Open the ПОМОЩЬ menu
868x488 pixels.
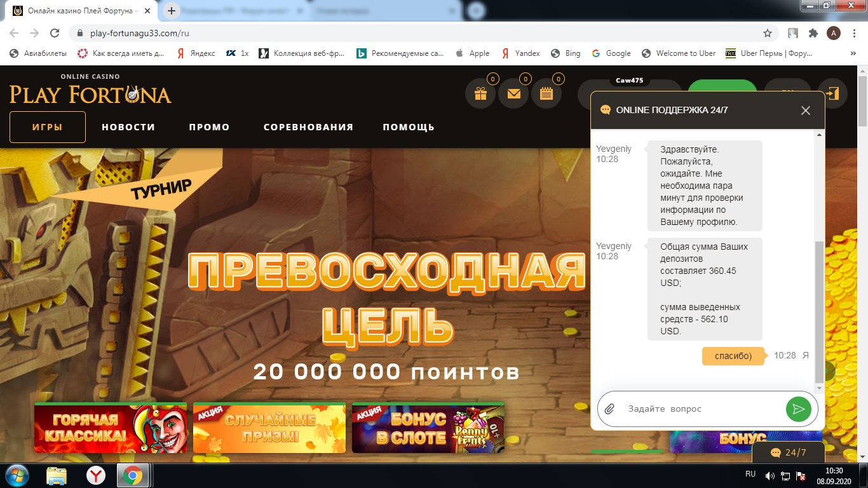tap(409, 127)
